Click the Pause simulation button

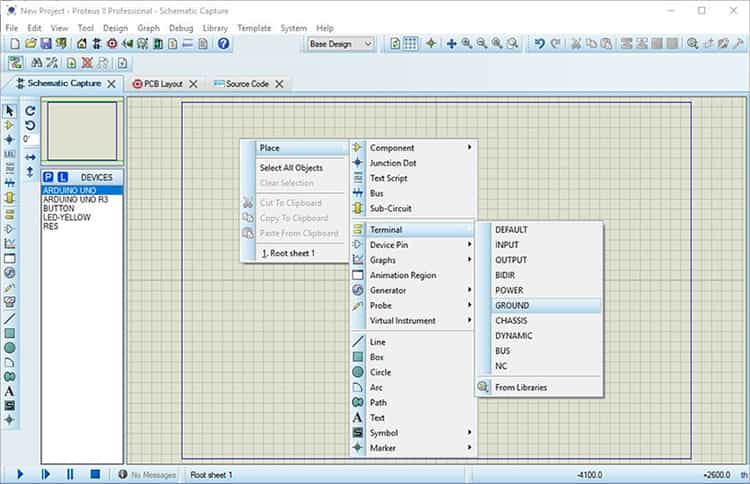70,474
